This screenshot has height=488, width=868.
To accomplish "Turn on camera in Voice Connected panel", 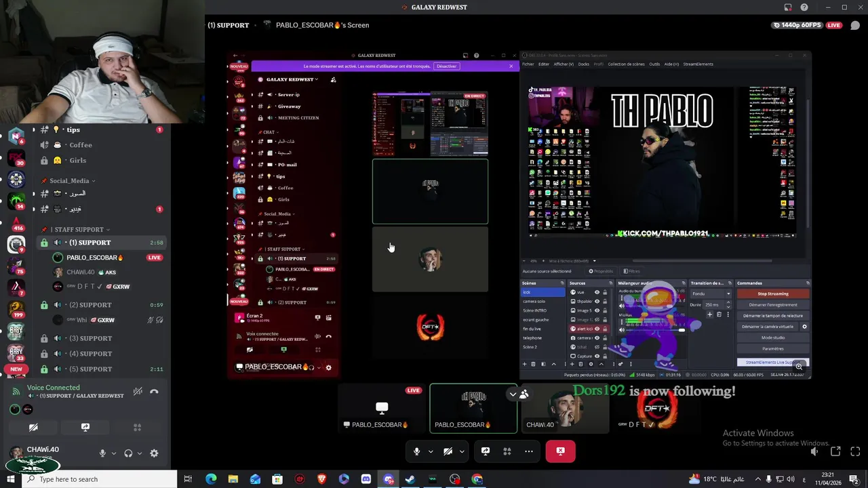I will point(33,428).
